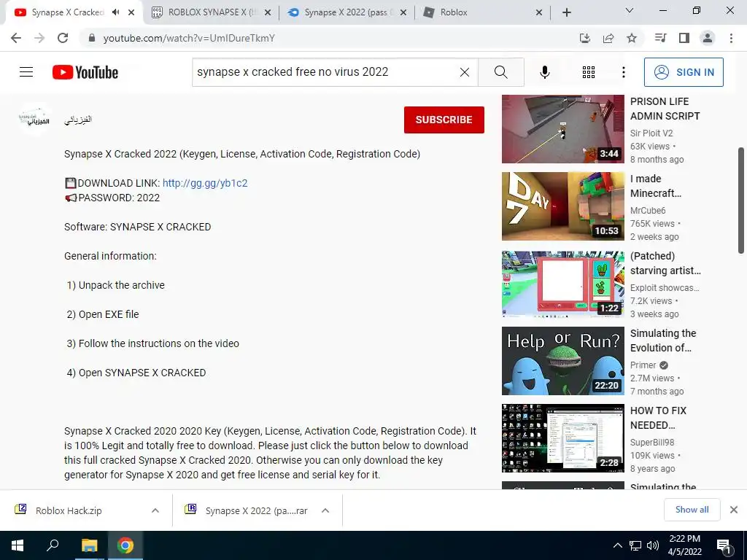
Task: Click the 'I made Minecraft...' title
Action: tap(656, 186)
